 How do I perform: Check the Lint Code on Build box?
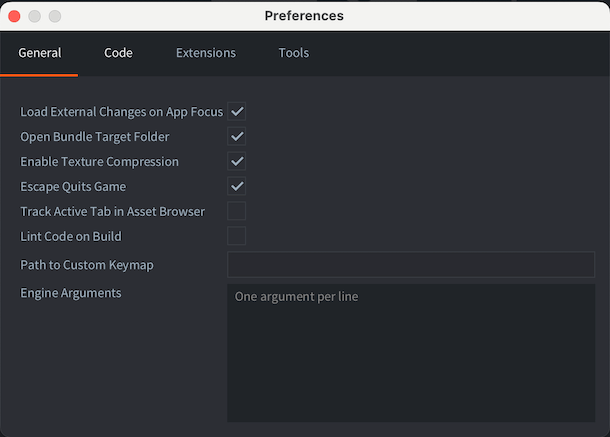(x=237, y=236)
